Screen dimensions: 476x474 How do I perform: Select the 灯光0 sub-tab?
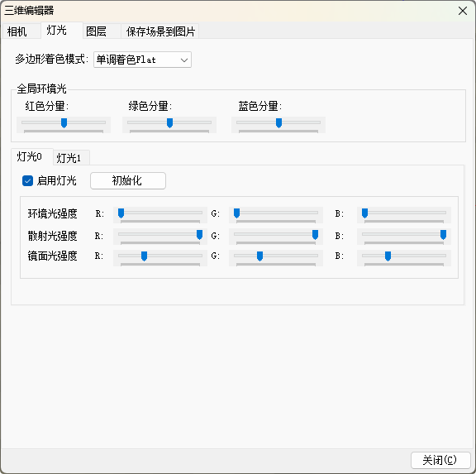tap(32, 157)
